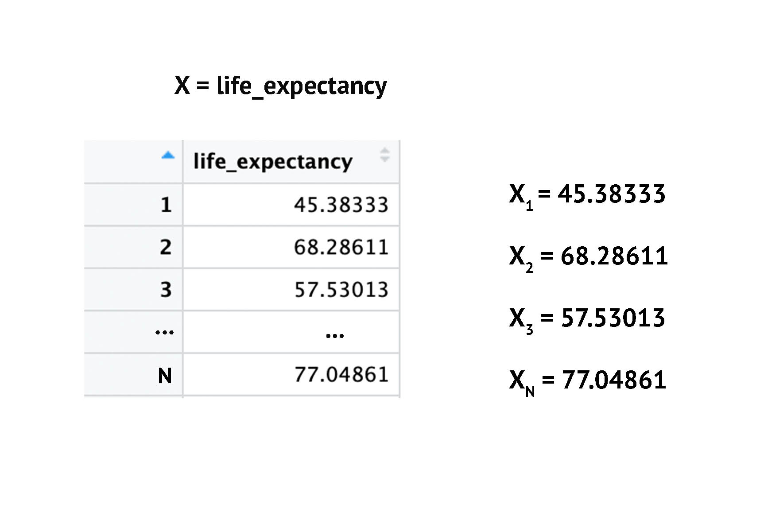Select row number 2 in the table
This screenshot has width=760, height=532.
[166, 247]
